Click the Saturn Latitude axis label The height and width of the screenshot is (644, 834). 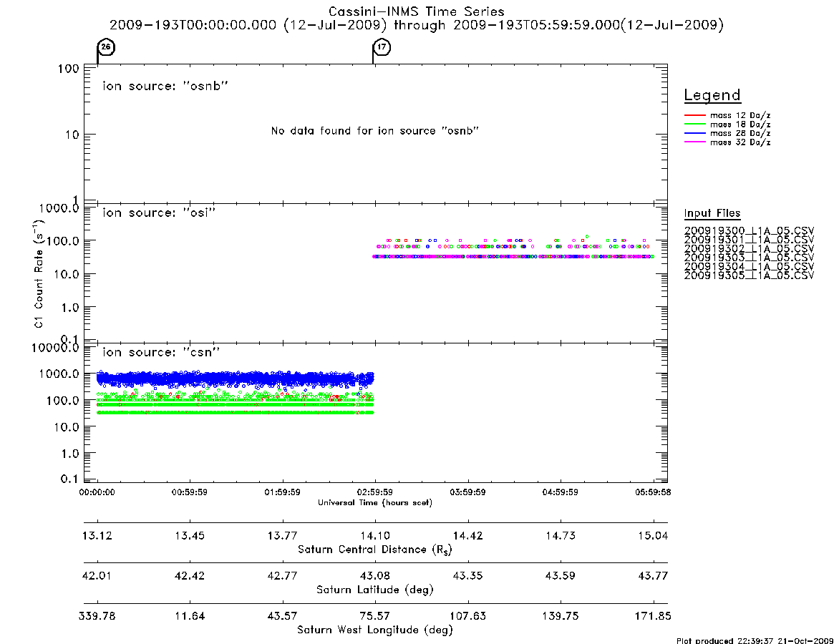coord(375,590)
